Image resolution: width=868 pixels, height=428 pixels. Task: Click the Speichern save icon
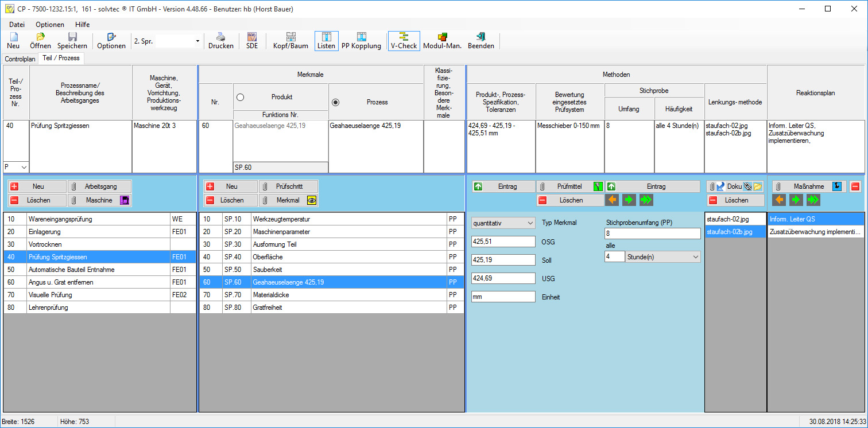[x=72, y=37]
